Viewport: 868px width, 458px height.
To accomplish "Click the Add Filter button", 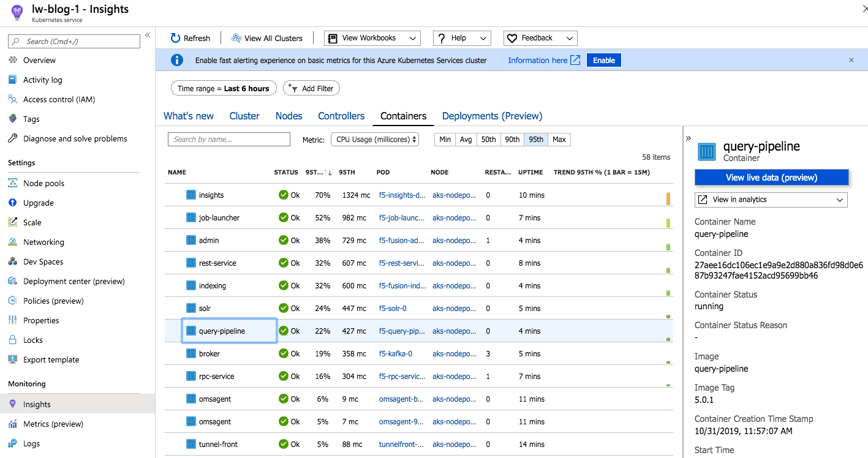I will click(x=311, y=88).
